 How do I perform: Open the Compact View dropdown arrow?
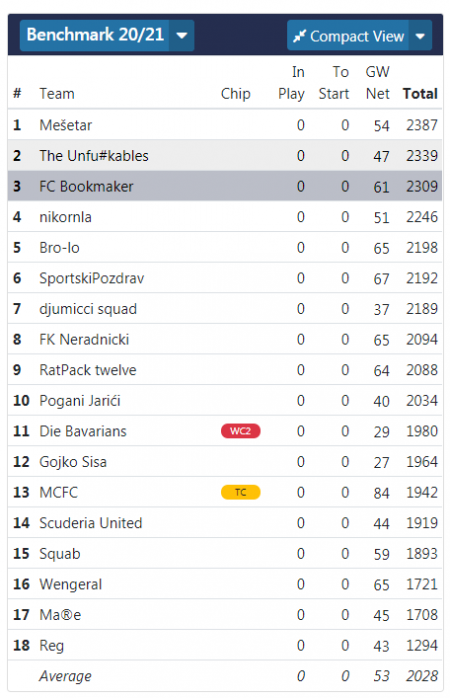[420, 36]
